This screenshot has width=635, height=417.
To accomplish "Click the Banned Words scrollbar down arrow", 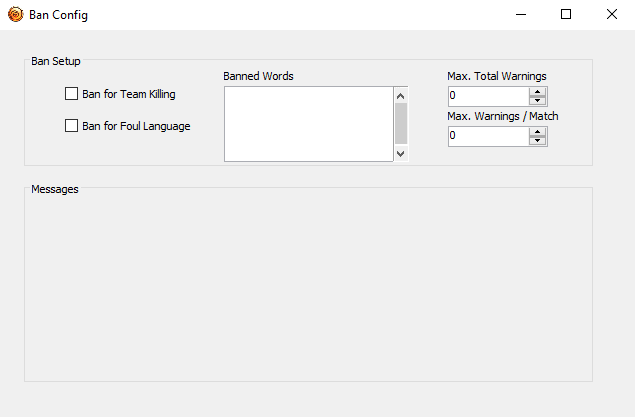I will coord(401,153).
